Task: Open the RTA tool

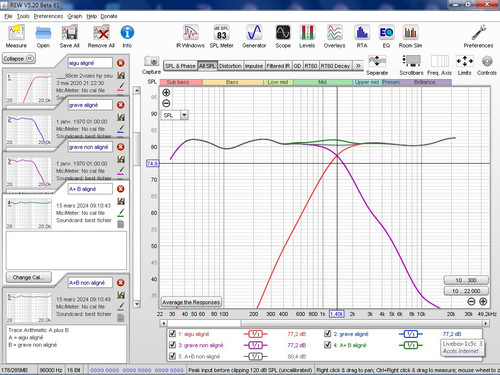Action: coord(362,36)
